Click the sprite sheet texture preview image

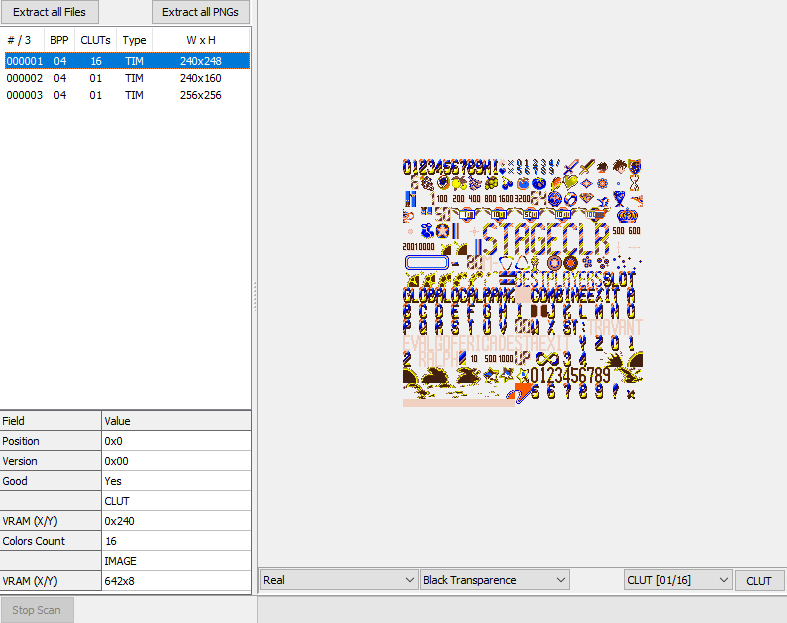pyautogui.click(x=521, y=281)
